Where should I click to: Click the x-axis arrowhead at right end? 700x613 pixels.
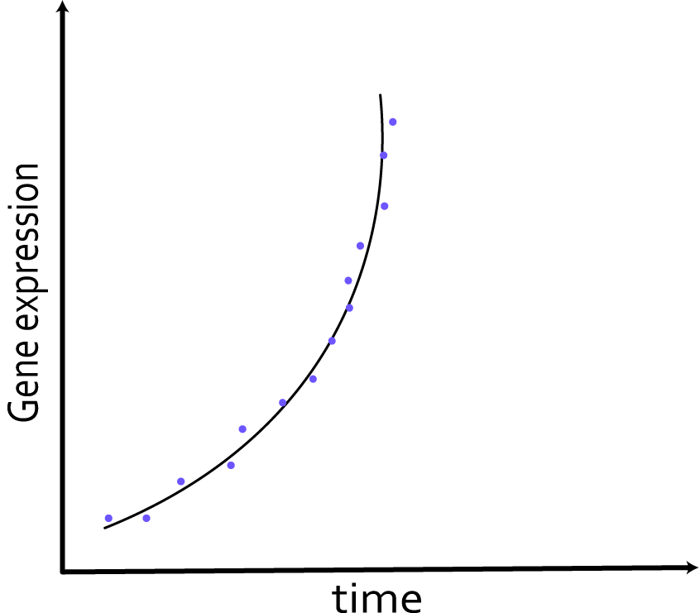[691, 567]
